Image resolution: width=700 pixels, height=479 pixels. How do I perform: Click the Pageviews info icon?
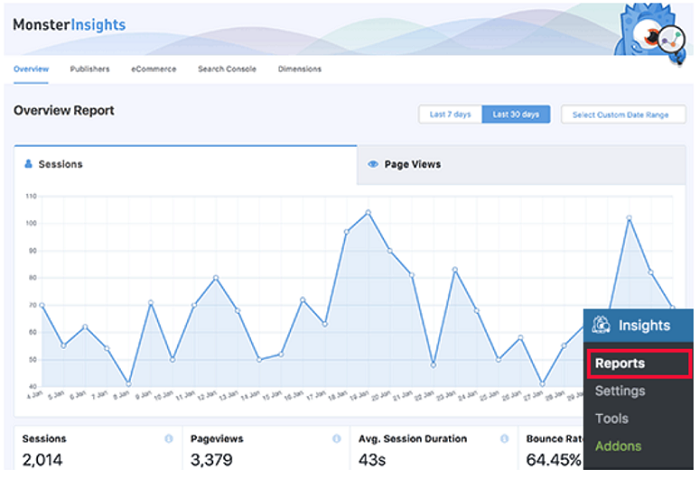pyautogui.click(x=335, y=438)
